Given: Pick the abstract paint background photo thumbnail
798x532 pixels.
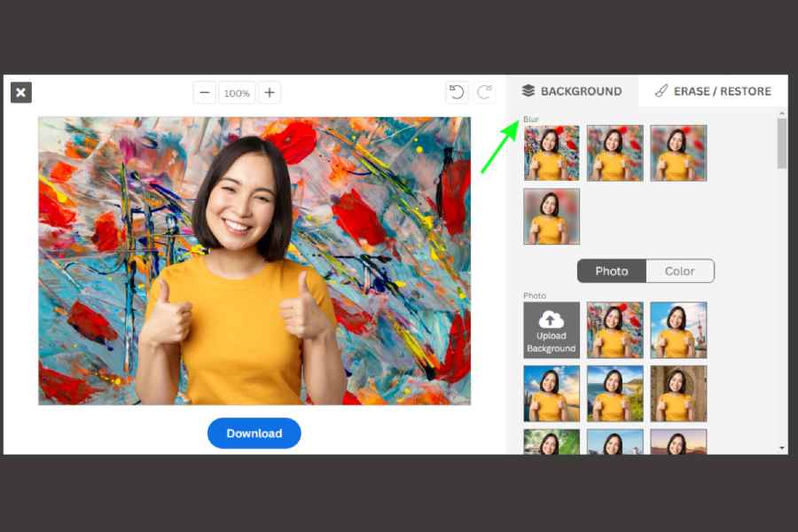Looking at the screenshot, I should pyautogui.click(x=614, y=330).
